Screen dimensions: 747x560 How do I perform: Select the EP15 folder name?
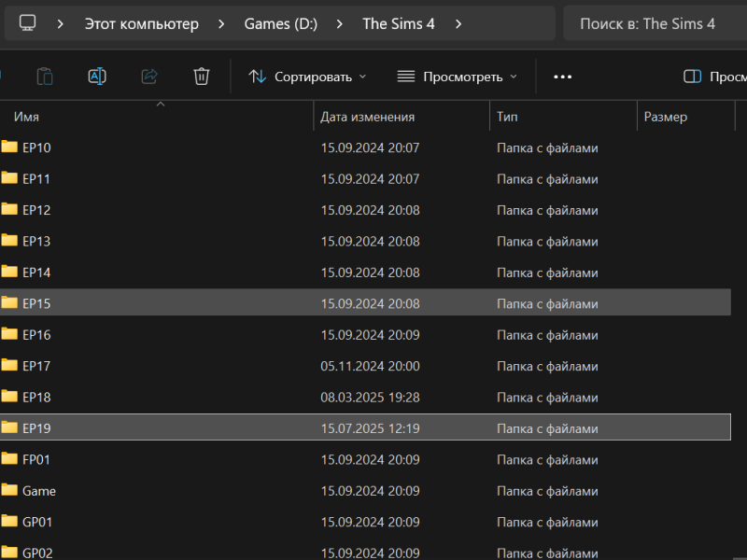click(x=36, y=304)
